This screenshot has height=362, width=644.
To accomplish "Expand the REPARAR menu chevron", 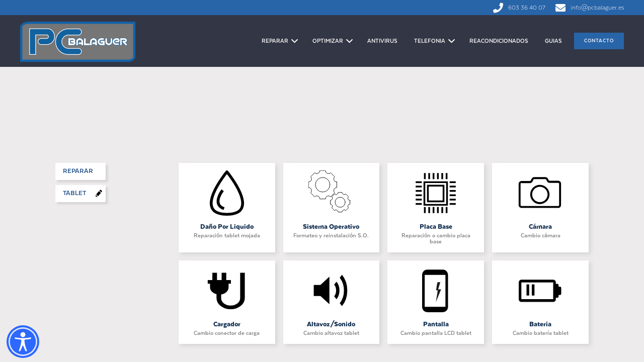I will tap(295, 41).
